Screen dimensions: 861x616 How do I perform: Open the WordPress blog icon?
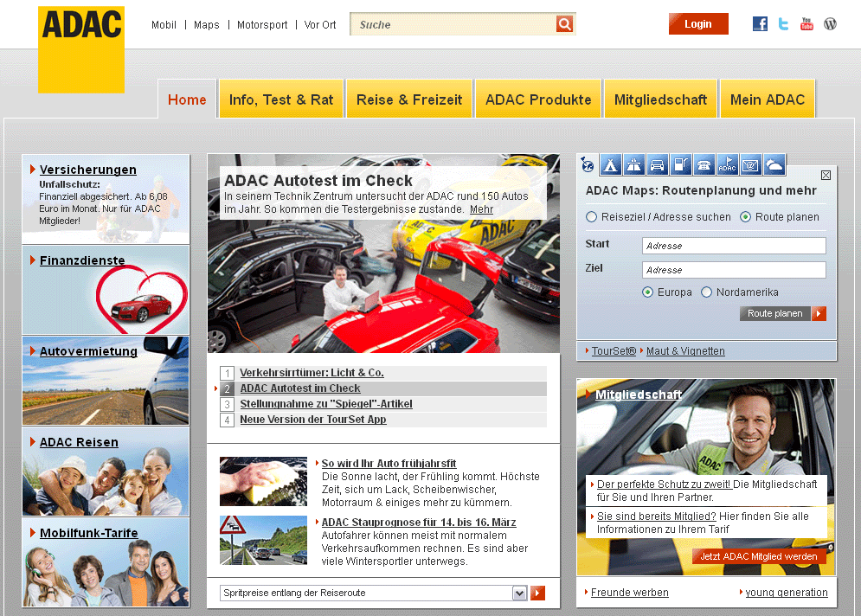tap(830, 23)
